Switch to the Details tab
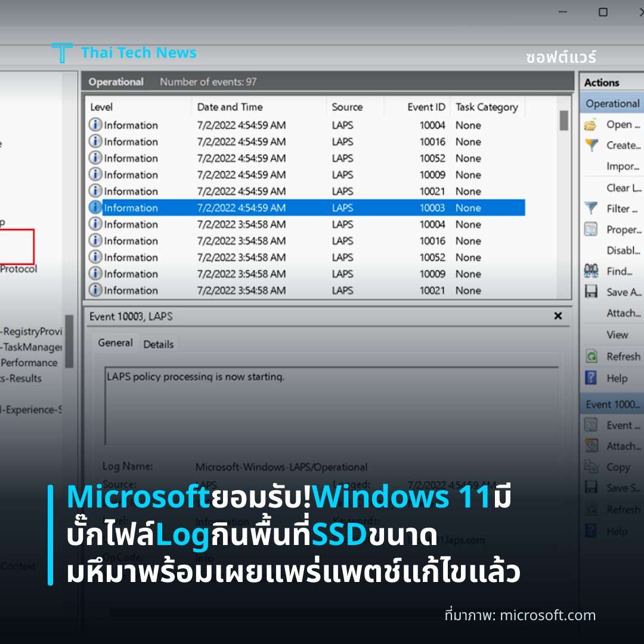The image size is (644, 644). [x=159, y=344]
